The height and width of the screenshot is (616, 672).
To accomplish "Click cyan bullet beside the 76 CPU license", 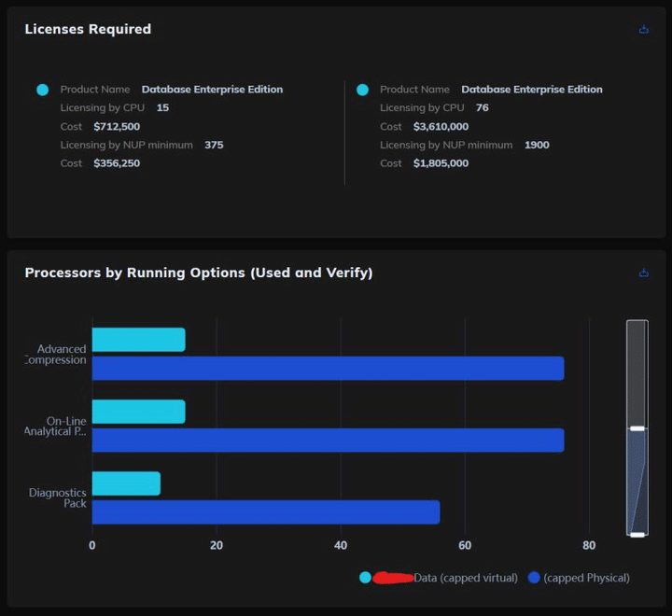I will click(362, 90).
